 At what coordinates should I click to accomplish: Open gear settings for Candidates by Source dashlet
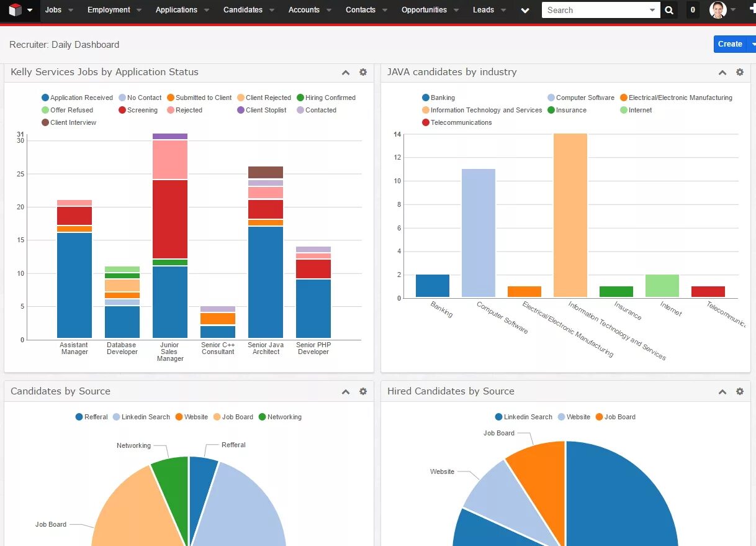coord(363,391)
